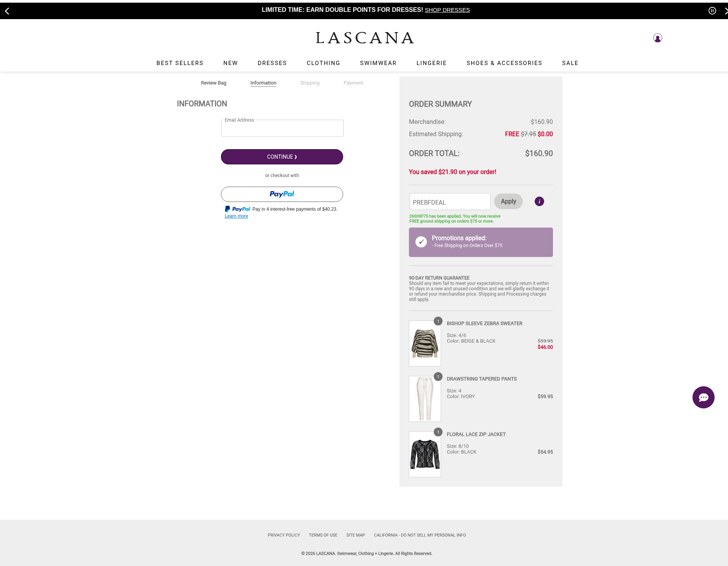The image size is (728, 566).
Task: Open the Sale menu
Action: [570, 63]
